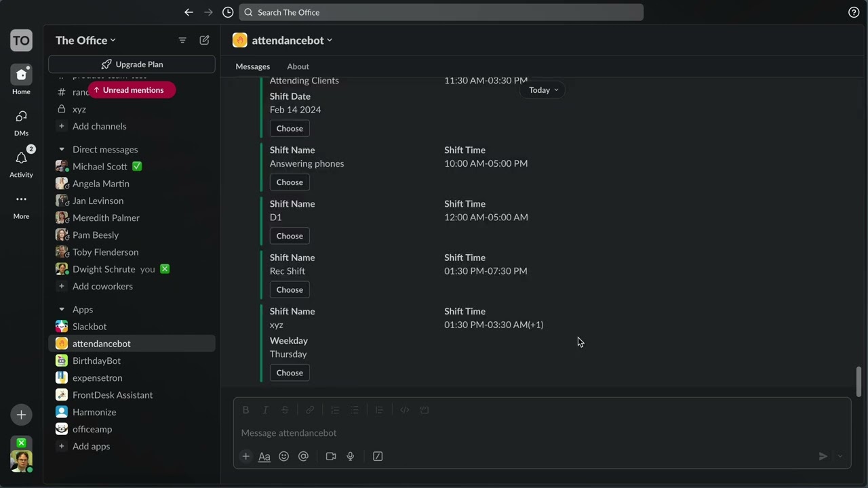
Task: Choose the xyz Thursday shift
Action: tap(290, 372)
